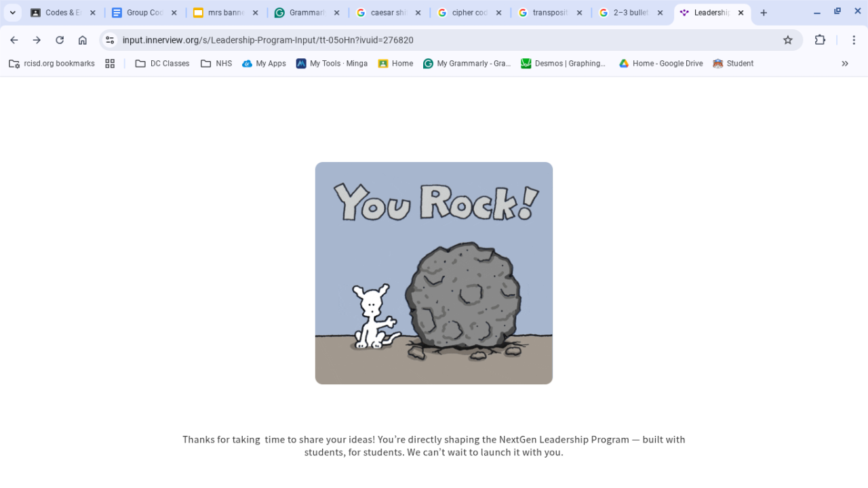868x488 pixels.
Task: Switch to the Group Cod Google Docs tab
Action: [144, 13]
